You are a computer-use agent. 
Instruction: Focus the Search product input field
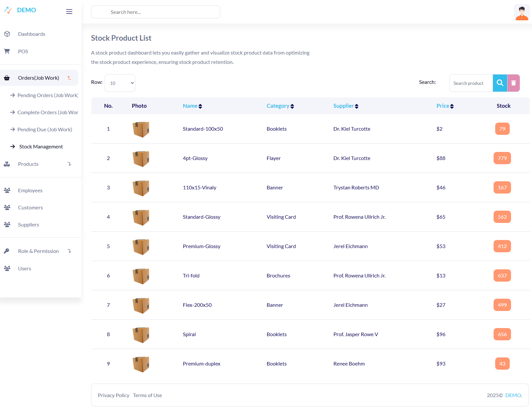pos(471,83)
